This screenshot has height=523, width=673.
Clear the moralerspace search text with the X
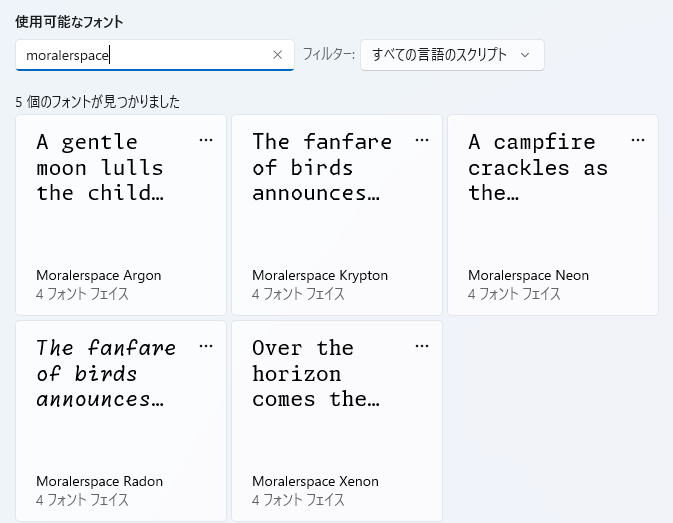[278, 55]
